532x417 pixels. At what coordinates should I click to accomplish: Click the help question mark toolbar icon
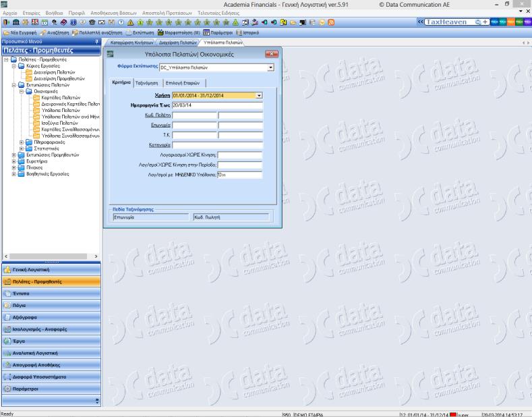(121, 22)
